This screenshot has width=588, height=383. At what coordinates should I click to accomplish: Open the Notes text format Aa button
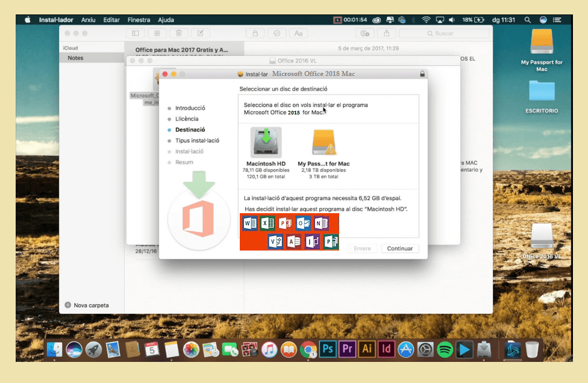(x=298, y=33)
